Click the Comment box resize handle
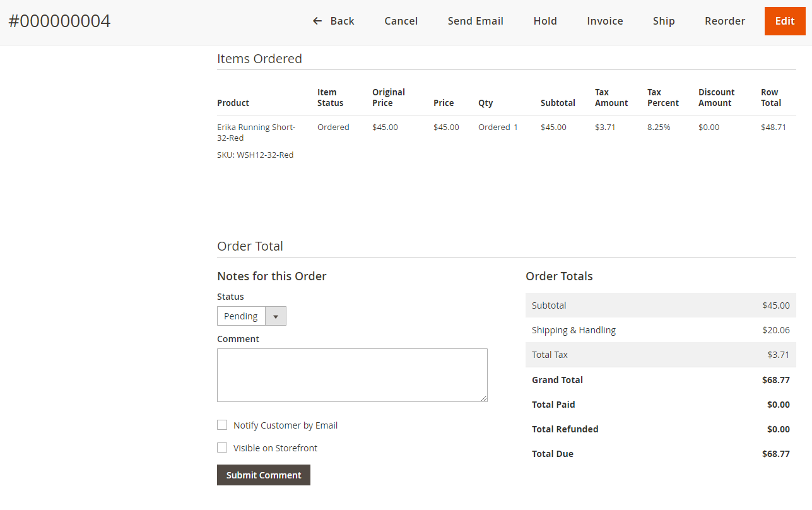 (x=484, y=398)
